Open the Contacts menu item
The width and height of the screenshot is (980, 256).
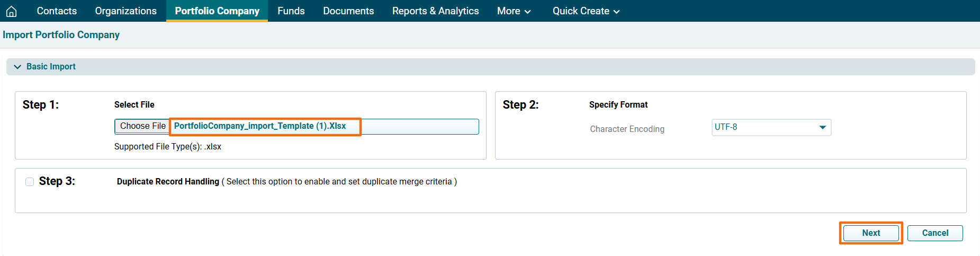57,11
